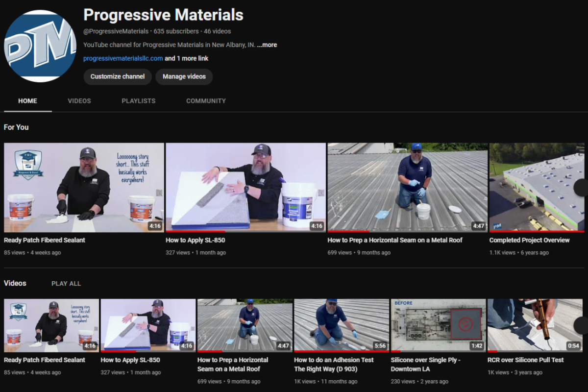This screenshot has height=392, width=588.
Task: Click the 4:47 duration badge in For You
Action: [478, 226]
